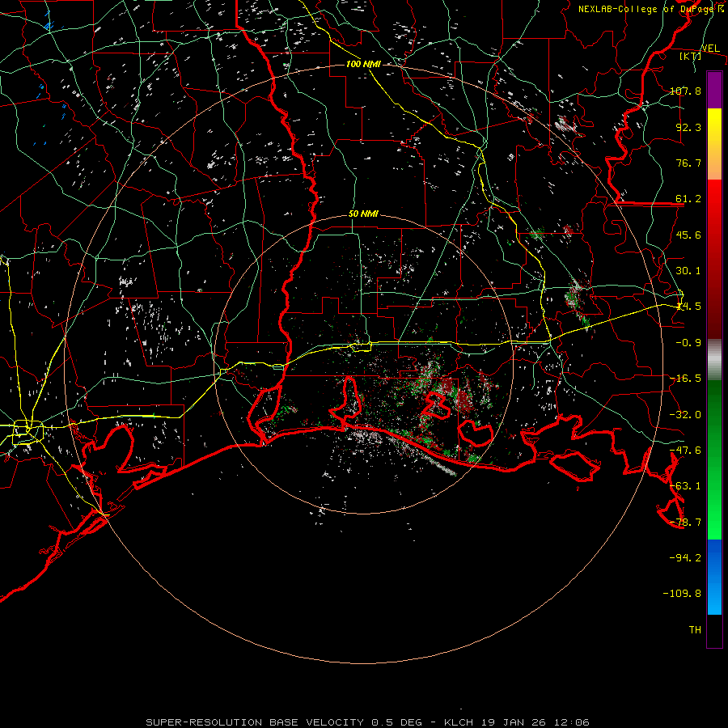This screenshot has height=728, width=728.
Task: Pick the purple segment of color bar
Action: pyautogui.click(x=714, y=90)
